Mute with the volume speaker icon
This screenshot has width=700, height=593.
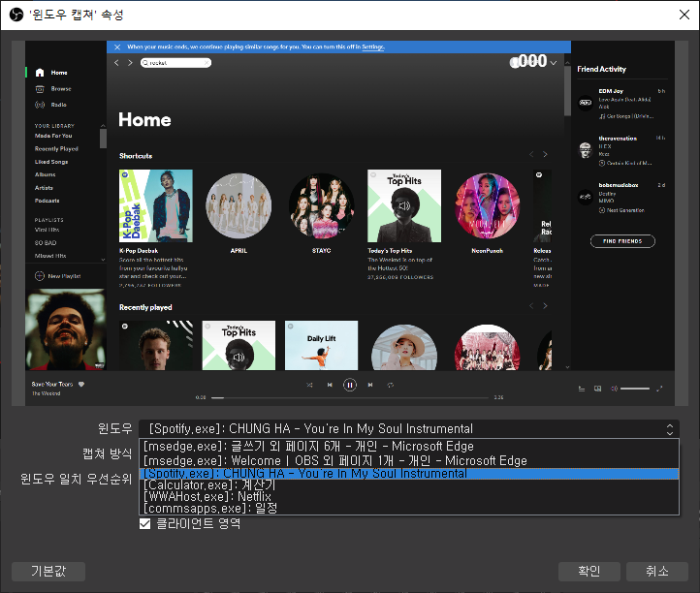tap(614, 389)
